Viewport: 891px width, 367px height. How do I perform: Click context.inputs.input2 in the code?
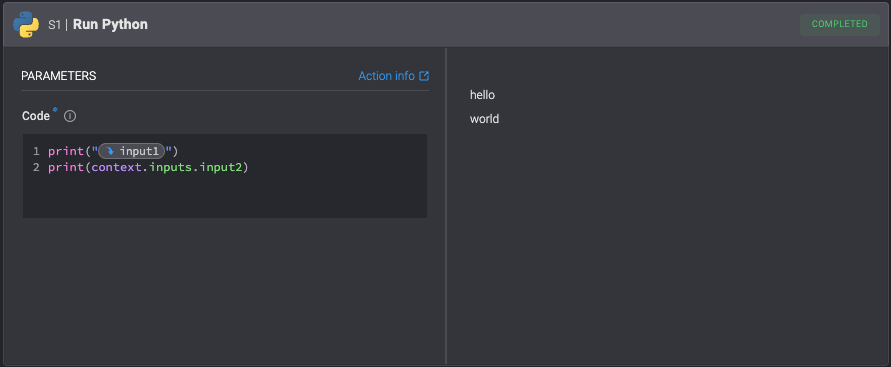pyautogui.click(x=167, y=168)
